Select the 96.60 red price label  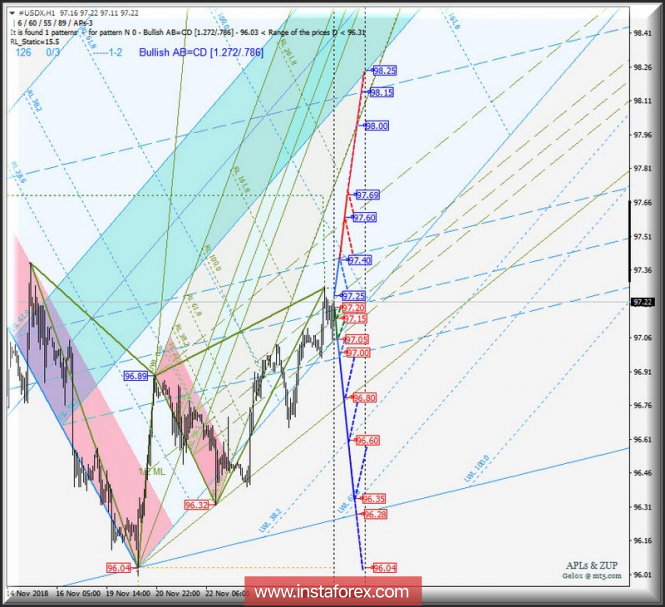point(367,440)
